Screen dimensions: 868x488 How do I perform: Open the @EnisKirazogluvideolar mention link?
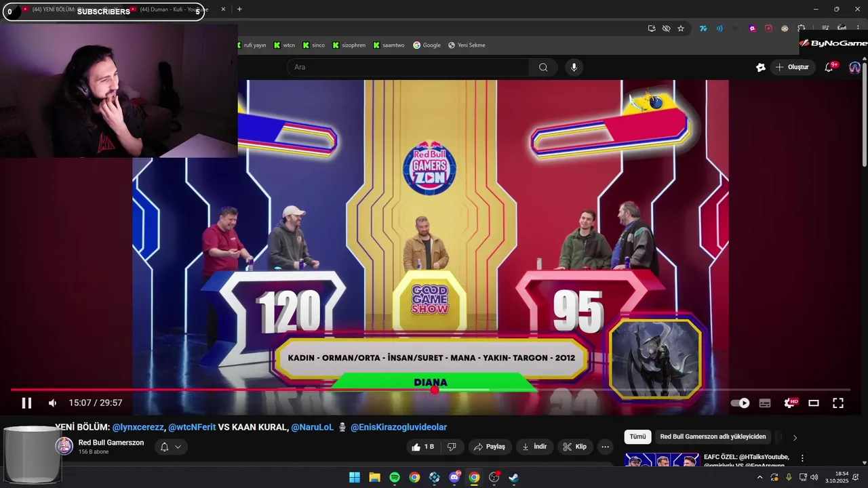pos(399,427)
